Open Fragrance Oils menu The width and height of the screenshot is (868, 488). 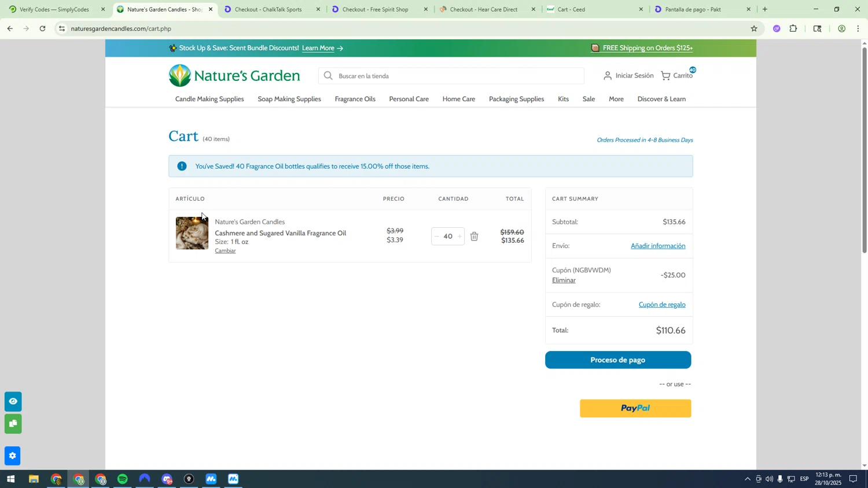click(355, 99)
